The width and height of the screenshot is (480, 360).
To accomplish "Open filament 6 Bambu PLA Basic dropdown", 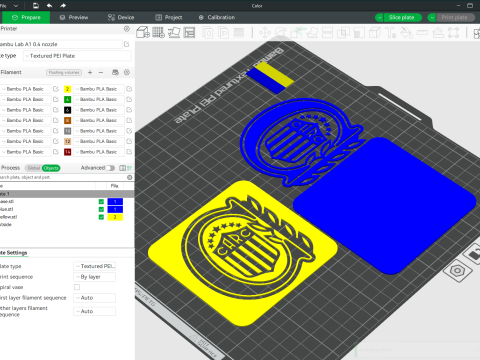I will (x=99, y=110).
